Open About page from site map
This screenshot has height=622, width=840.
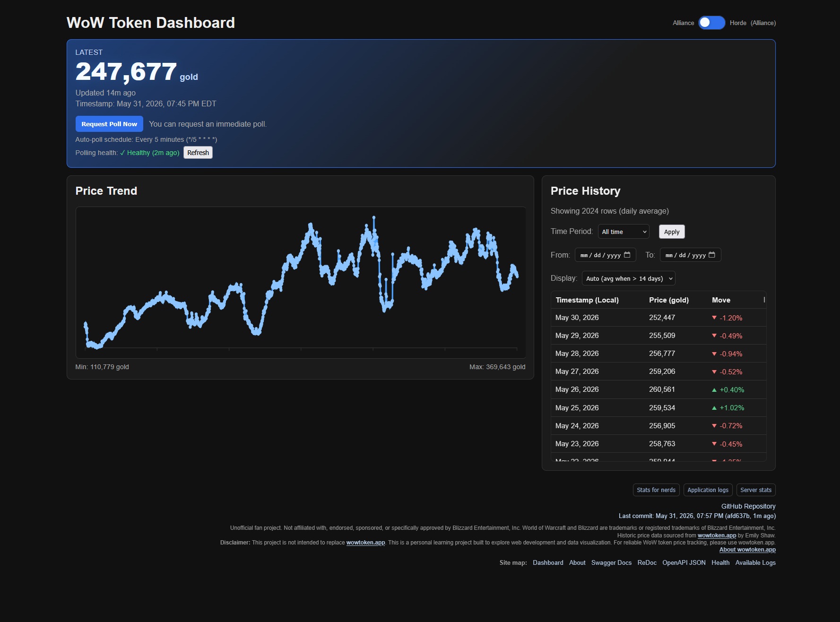click(x=577, y=562)
